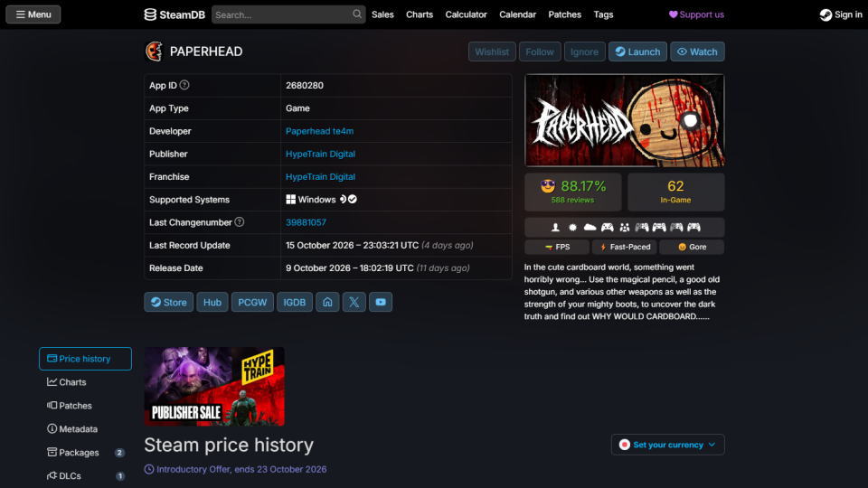Image resolution: width=868 pixels, height=488 pixels.
Task: Open the Gore tag
Action: pyautogui.click(x=692, y=247)
